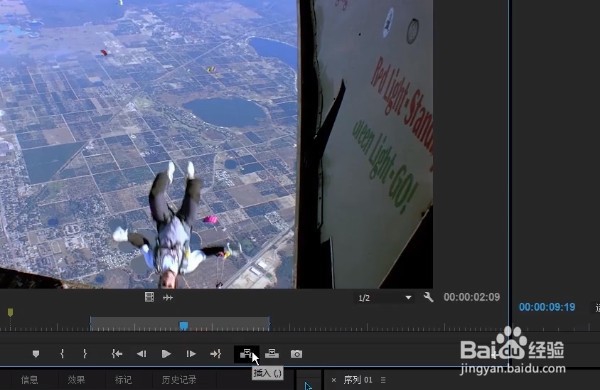The image size is (600, 390).
Task: Go to Out point
Action: coord(216,354)
